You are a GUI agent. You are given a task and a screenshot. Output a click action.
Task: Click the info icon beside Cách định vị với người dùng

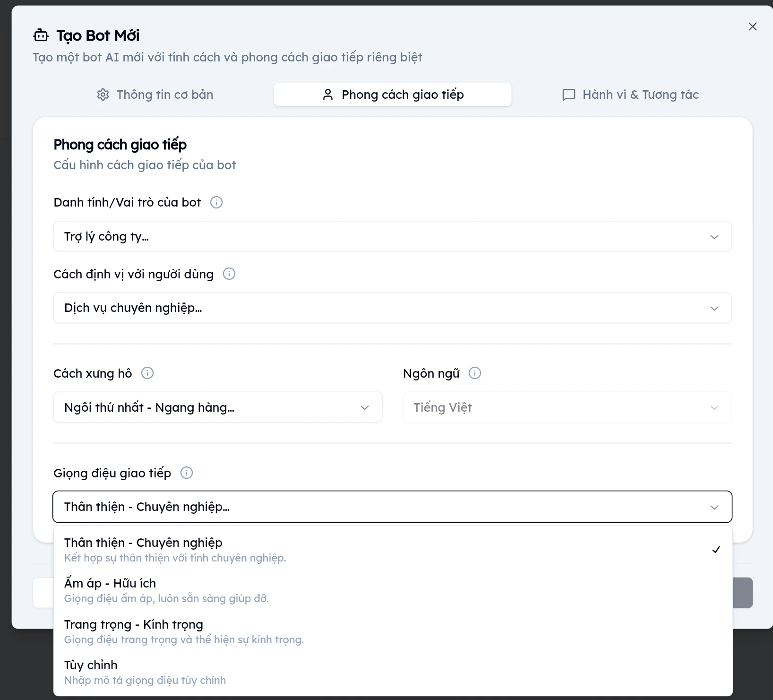(229, 274)
